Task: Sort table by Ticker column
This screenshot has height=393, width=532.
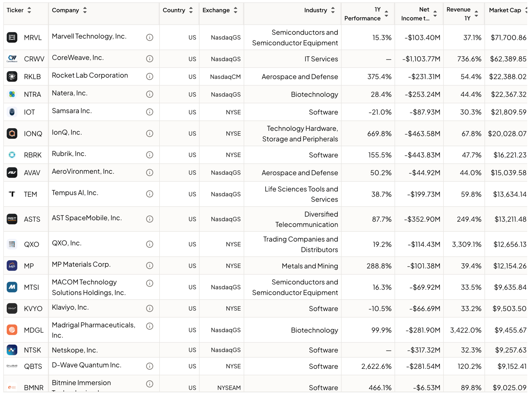Action: click(29, 10)
